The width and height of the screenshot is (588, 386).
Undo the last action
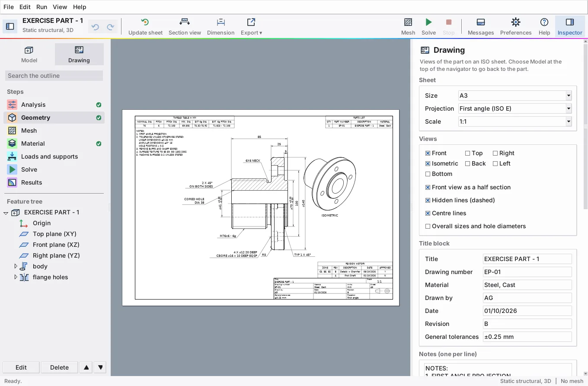coord(95,27)
